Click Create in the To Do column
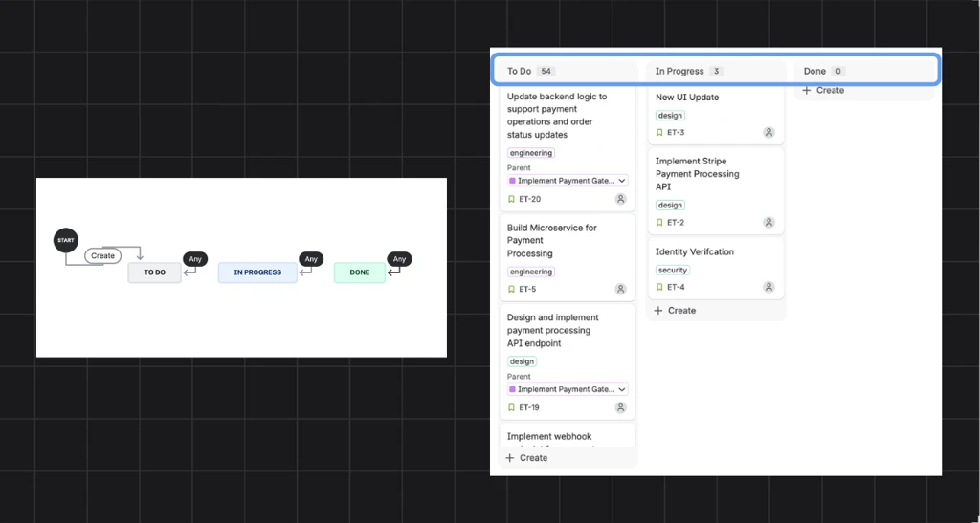980x523 pixels. click(526, 457)
